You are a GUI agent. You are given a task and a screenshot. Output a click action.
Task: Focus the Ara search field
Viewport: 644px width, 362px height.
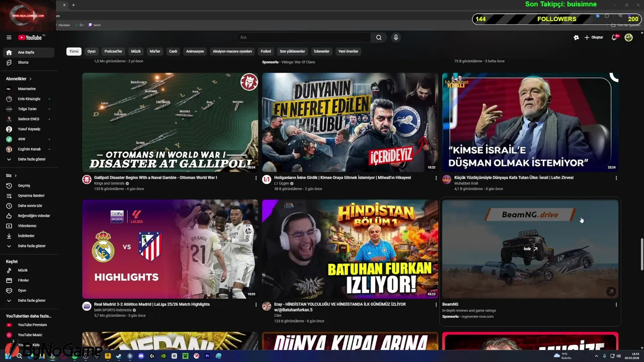point(303,37)
